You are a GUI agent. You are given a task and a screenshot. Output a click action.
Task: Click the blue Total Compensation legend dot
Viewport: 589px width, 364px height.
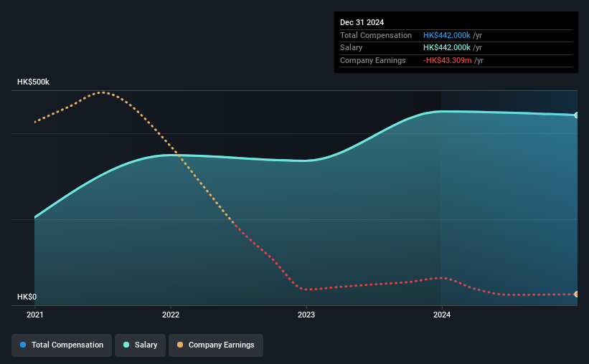click(23, 345)
